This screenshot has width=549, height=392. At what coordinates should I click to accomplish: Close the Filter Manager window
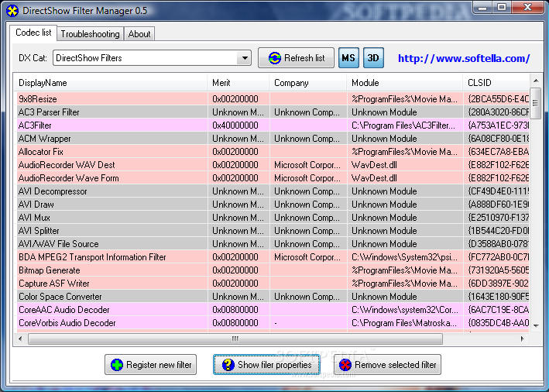click(x=528, y=7)
